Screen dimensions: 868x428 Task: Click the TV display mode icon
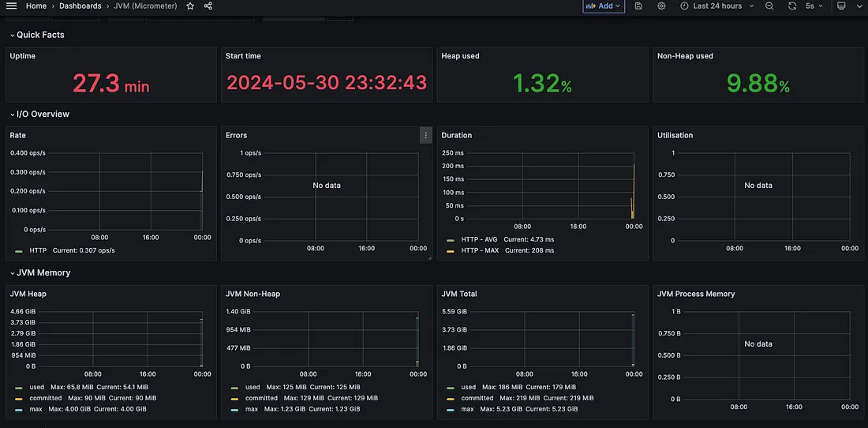tap(841, 6)
